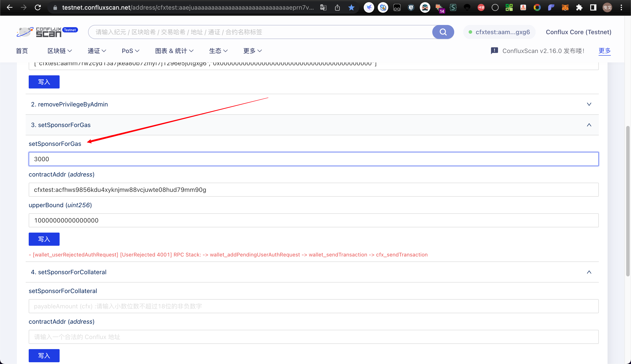Click the announcement notice icon
631x364 pixels.
[494, 51]
